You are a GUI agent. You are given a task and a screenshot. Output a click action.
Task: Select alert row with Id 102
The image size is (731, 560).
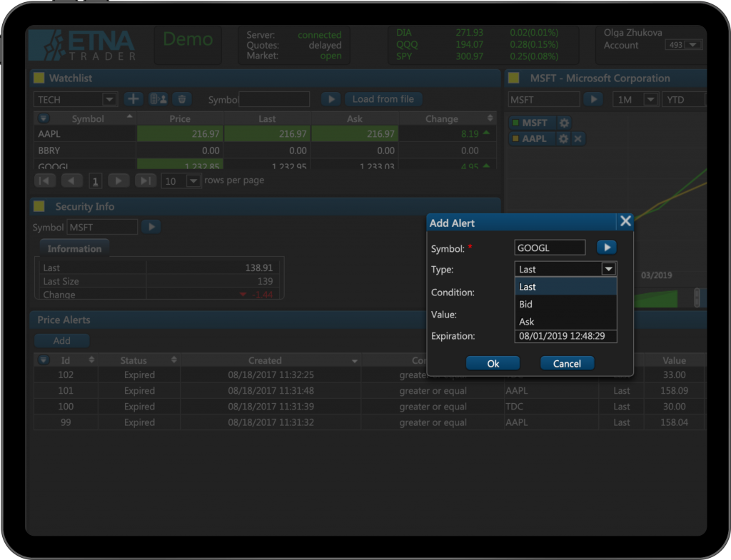[369, 375]
